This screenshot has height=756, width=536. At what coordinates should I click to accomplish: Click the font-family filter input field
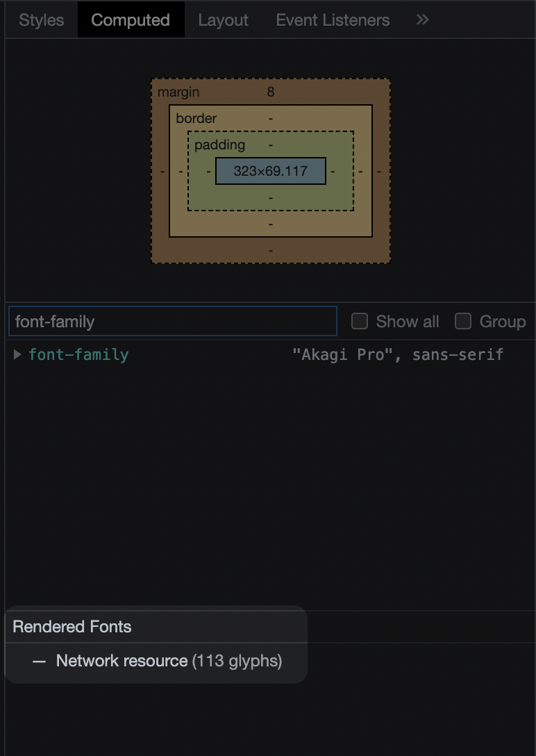[x=172, y=321]
